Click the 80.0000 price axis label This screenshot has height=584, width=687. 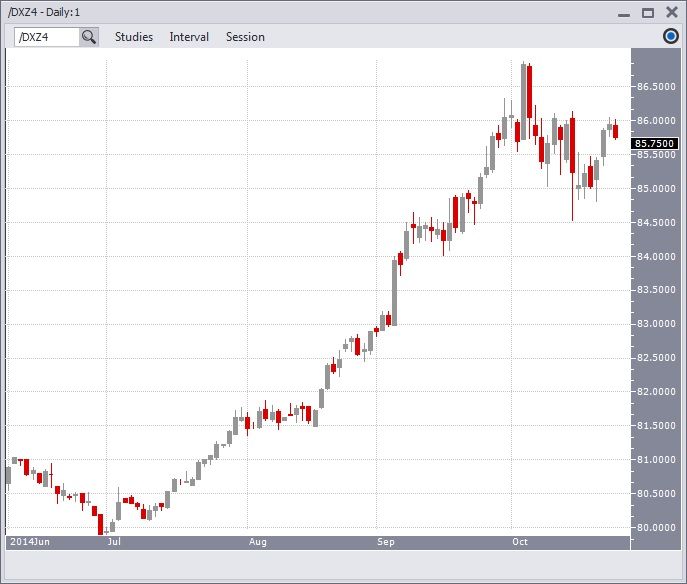point(656,528)
